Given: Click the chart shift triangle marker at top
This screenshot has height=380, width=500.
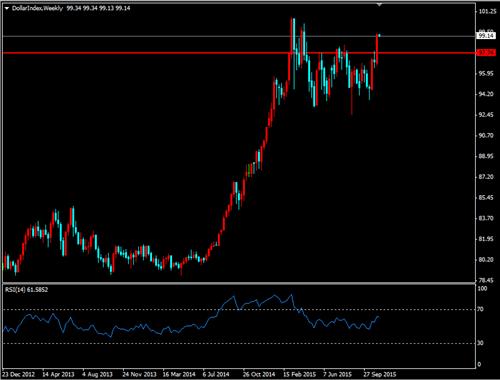Looking at the screenshot, I should pos(379,5).
